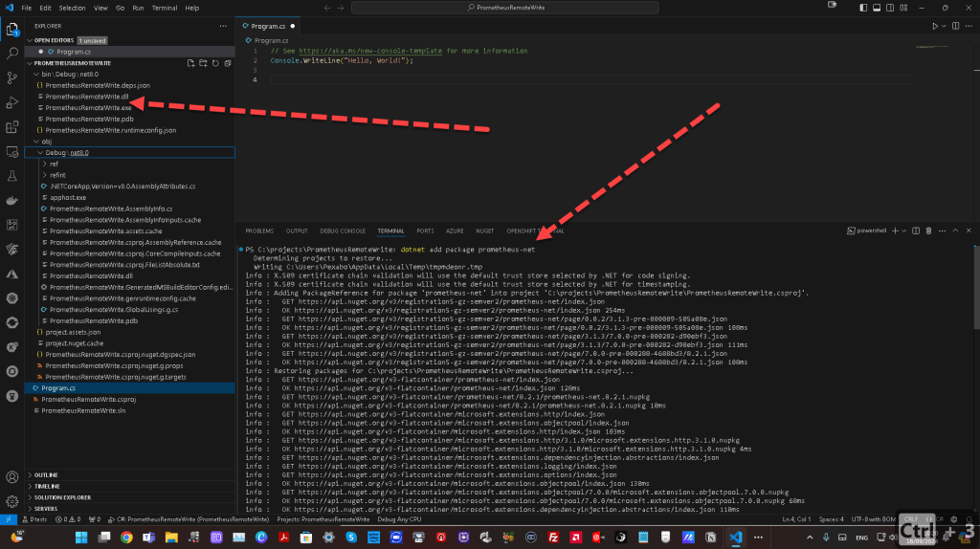The image size is (980, 549).
Task: Add a new terminal with plus
Action: coord(895,231)
